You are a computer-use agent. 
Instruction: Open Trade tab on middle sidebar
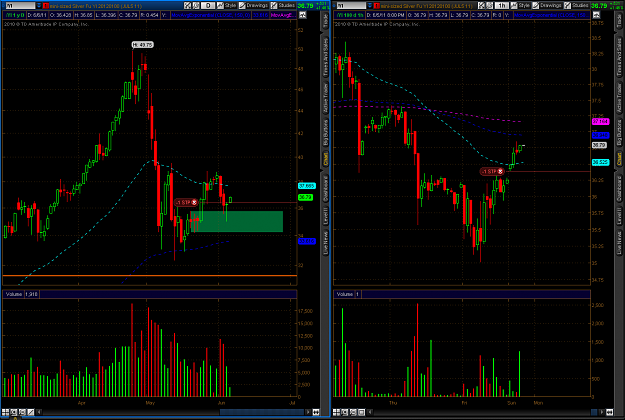tap(325, 20)
